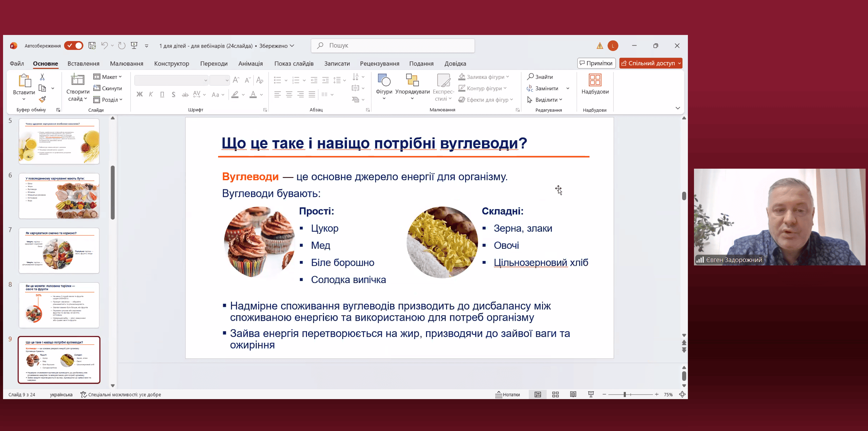Open the Файл menu
Viewport: 868px width, 431px height.
click(x=17, y=63)
